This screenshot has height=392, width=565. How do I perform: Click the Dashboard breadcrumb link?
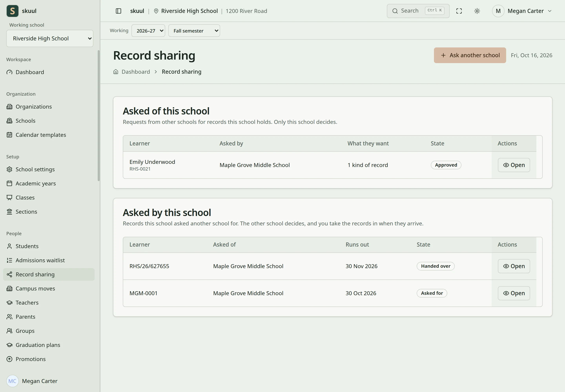(x=136, y=72)
